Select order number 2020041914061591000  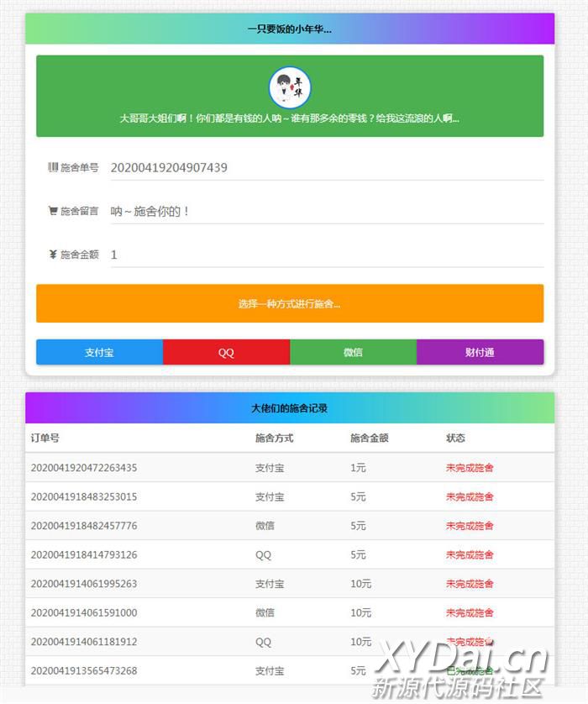(84, 612)
